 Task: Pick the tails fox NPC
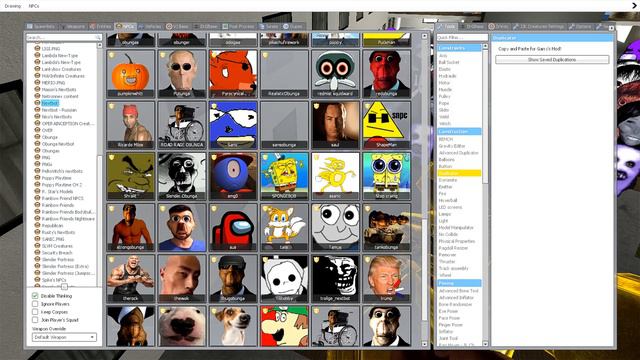pos(284,227)
